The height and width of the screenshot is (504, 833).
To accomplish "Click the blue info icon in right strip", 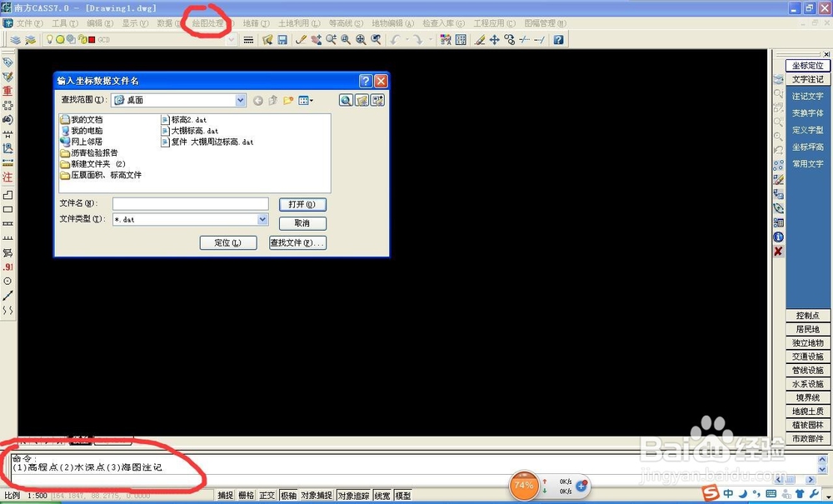I will (x=778, y=237).
